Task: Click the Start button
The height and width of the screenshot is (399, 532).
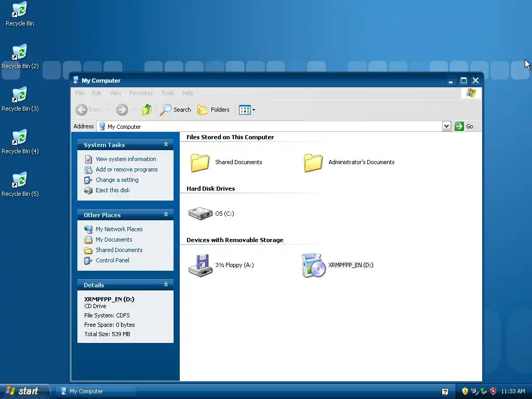Action: tap(24, 391)
